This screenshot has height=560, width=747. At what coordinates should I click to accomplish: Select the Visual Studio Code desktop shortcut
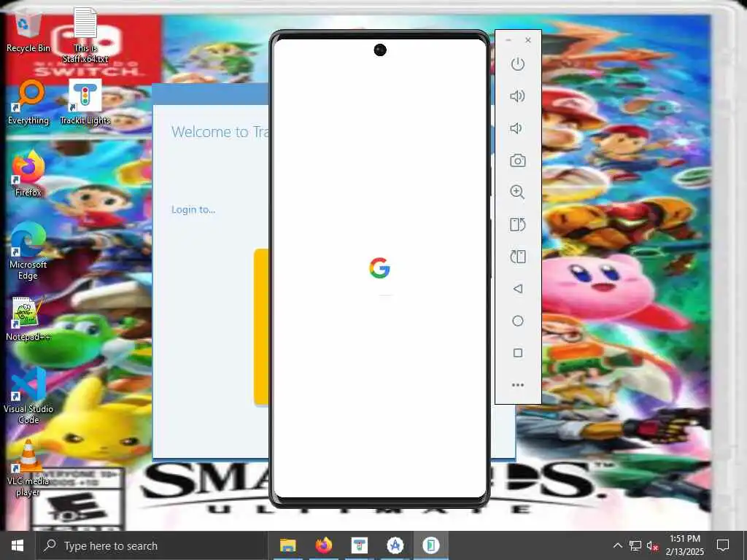pyautogui.click(x=28, y=396)
